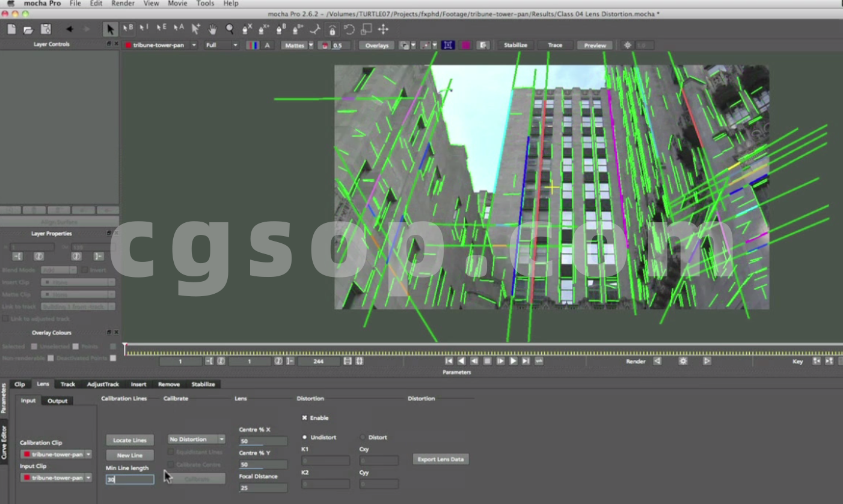
Task: Choose the Bezier pen tool
Action: [x=281, y=29]
